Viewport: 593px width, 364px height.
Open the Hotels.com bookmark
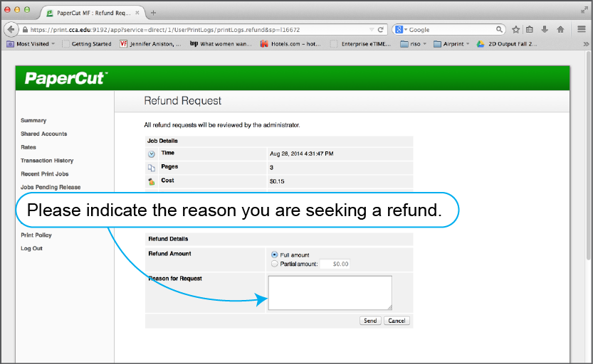point(290,44)
